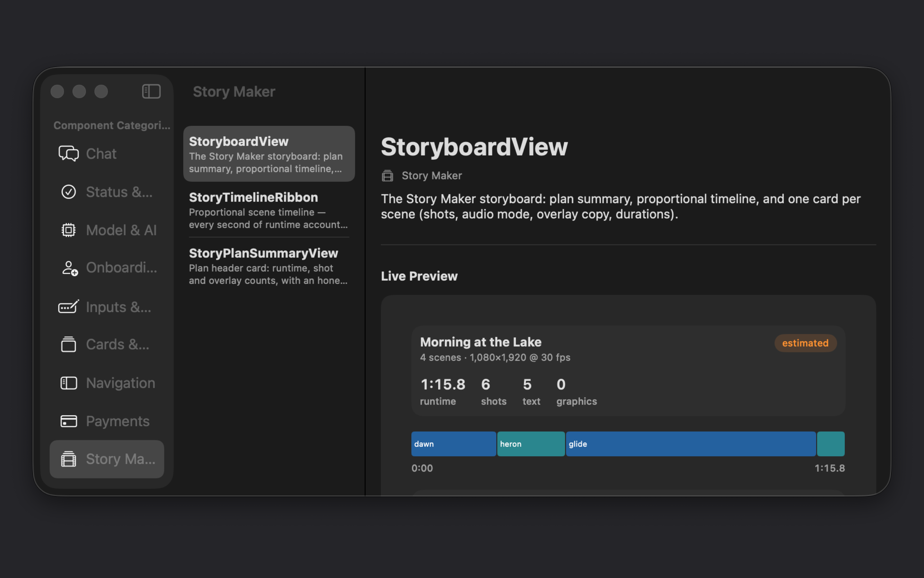Click the estimated badge
This screenshot has height=578, width=924.
click(x=805, y=343)
